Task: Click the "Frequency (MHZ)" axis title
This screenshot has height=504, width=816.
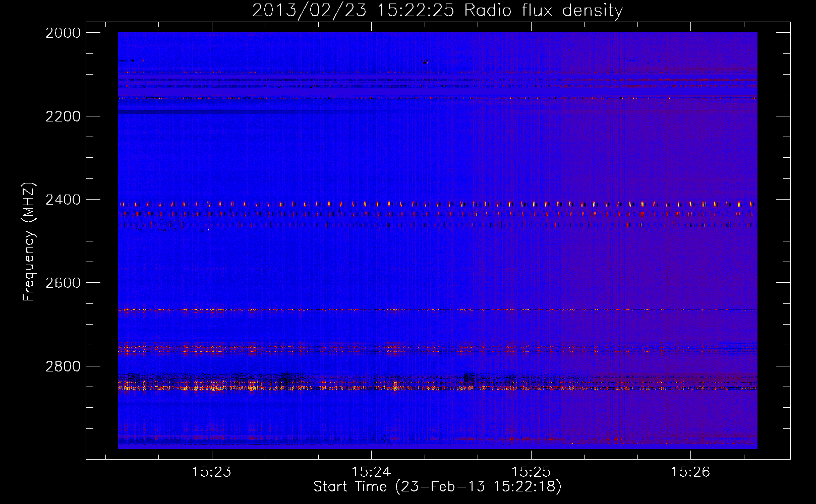Action: point(29,242)
